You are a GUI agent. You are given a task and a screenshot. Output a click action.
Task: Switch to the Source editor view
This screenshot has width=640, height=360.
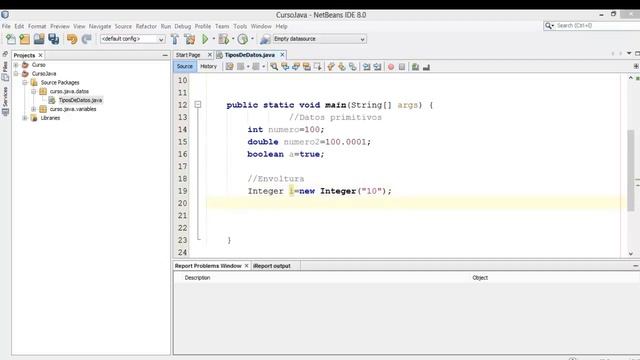tap(184, 66)
